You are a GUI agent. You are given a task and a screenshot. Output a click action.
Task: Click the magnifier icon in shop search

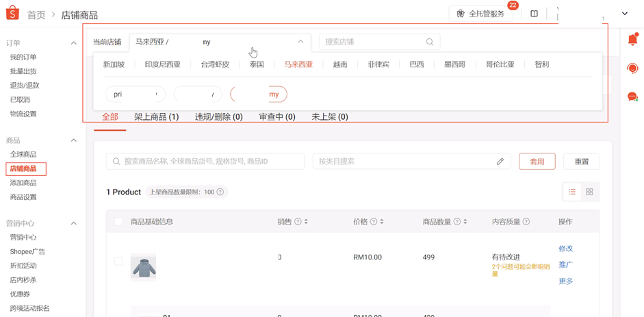430,42
